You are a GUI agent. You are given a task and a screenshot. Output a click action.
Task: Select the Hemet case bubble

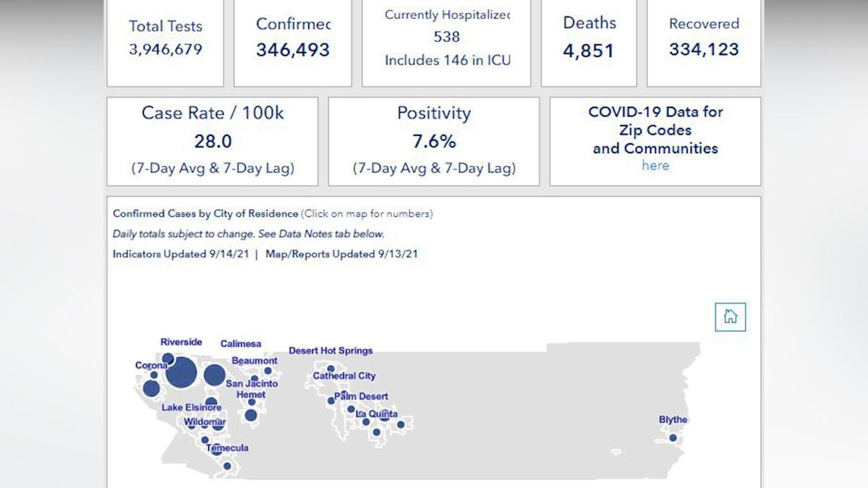(250, 415)
